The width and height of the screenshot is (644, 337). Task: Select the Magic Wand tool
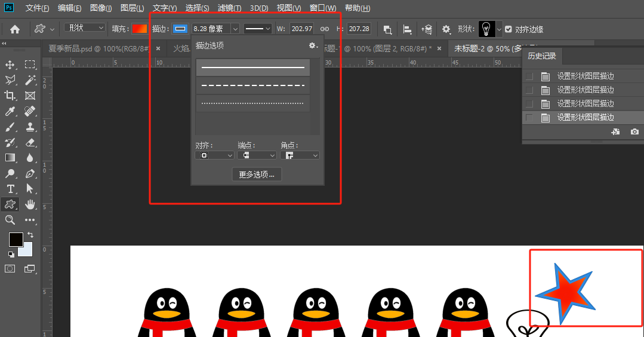point(30,79)
